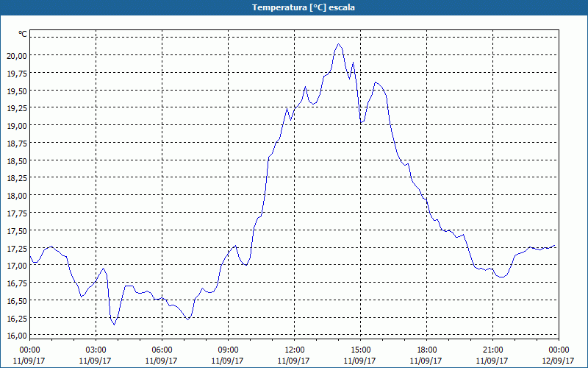This screenshot has width=588, height=368.
Task: Select the 18,25 y-axis value
Action: pyautogui.click(x=17, y=178)
